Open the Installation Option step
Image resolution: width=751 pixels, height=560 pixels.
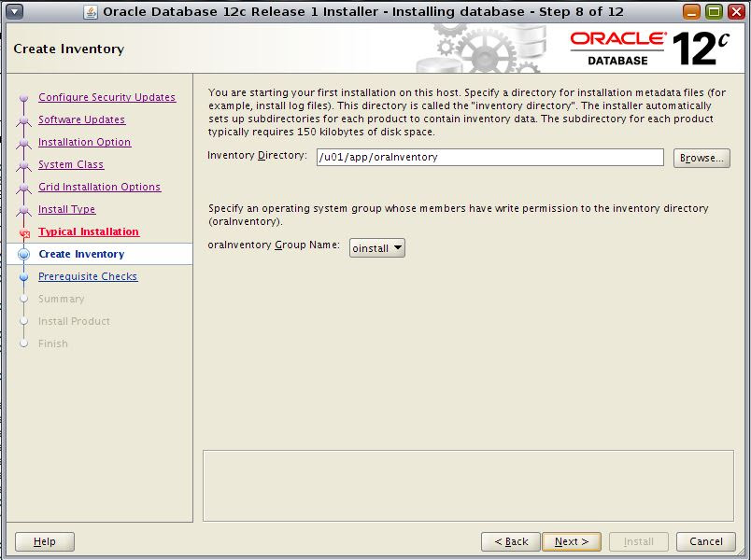coord(84,142)
